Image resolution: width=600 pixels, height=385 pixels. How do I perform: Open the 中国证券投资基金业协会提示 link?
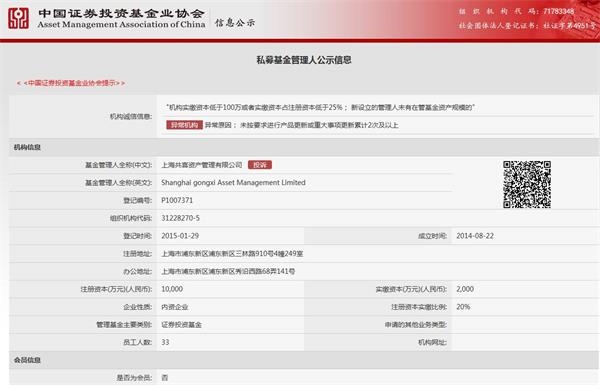coord(71,83)
